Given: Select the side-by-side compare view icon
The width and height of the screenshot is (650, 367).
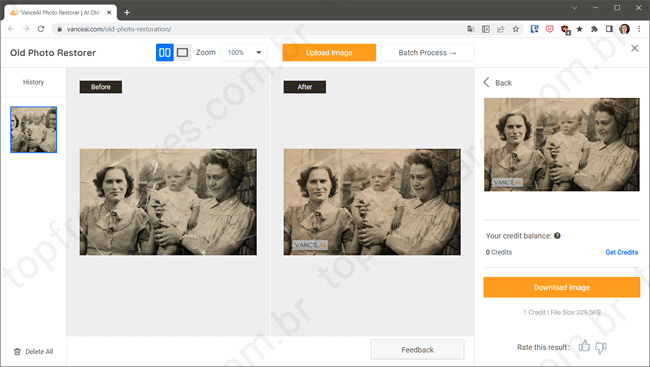Looking at the screenshot, I should (165, 53).
